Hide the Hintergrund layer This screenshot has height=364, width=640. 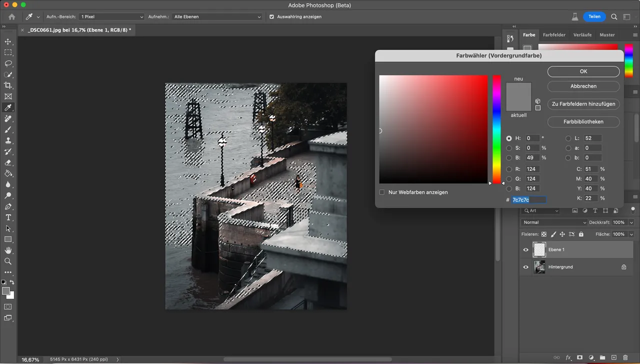[525, 267]
